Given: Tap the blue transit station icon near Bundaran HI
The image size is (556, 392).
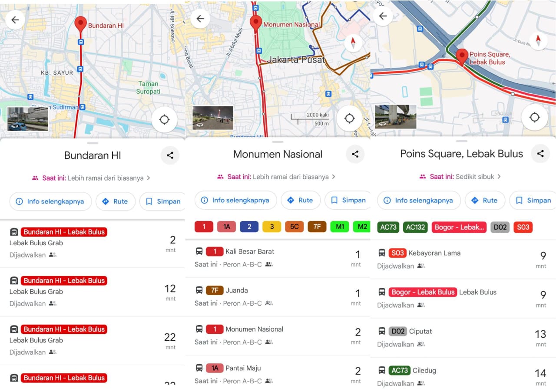Looking at the screenshot, I should [x=81, y=43].
